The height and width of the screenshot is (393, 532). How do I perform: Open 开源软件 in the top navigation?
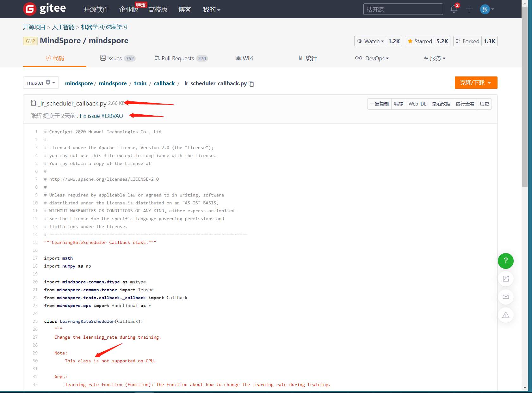(x=96, y=9)
